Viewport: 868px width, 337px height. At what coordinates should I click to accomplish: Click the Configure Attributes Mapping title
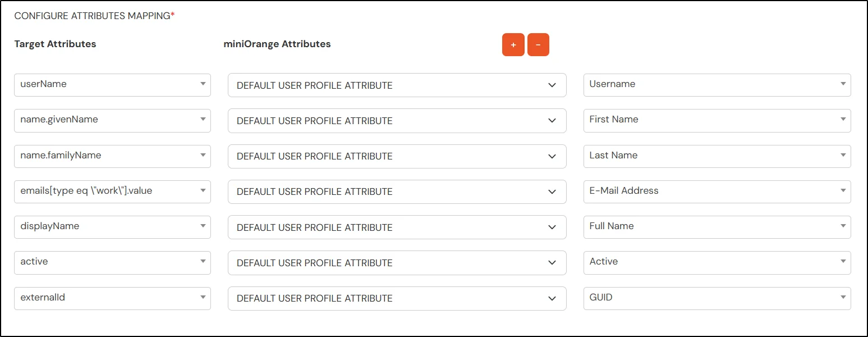94,16
